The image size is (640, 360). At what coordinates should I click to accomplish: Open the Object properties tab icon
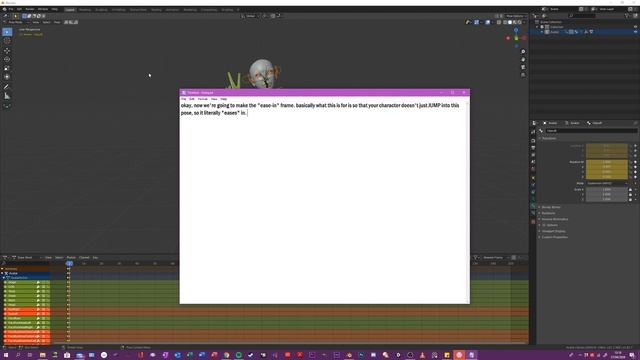[x=533, y=177]
